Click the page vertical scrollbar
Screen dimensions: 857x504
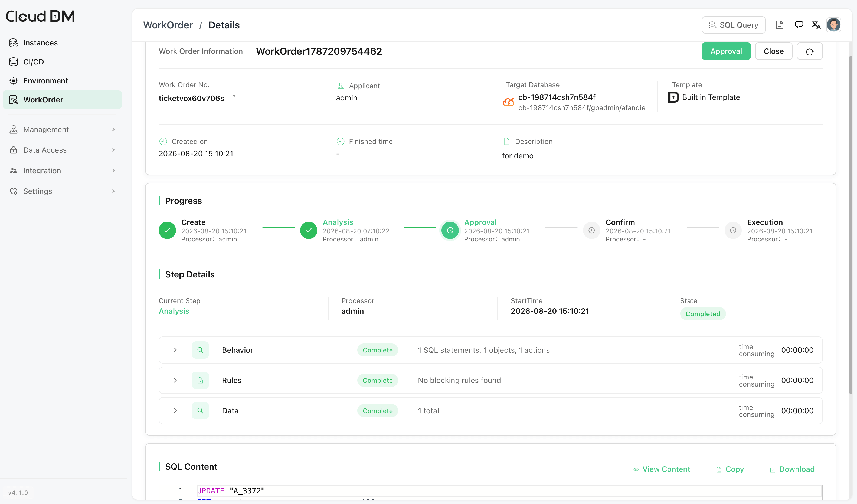pyautogui.click(x=851, y=224)
